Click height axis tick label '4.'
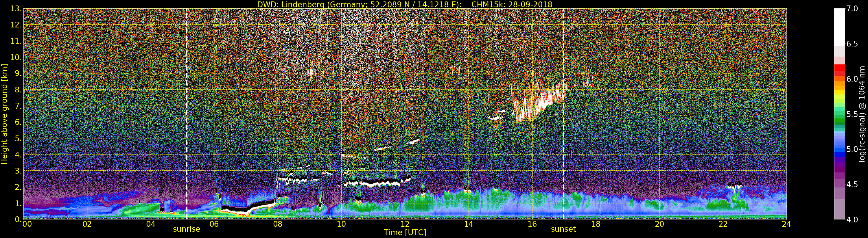This screenshot has height=238, width=868. (x=18, y=155)
